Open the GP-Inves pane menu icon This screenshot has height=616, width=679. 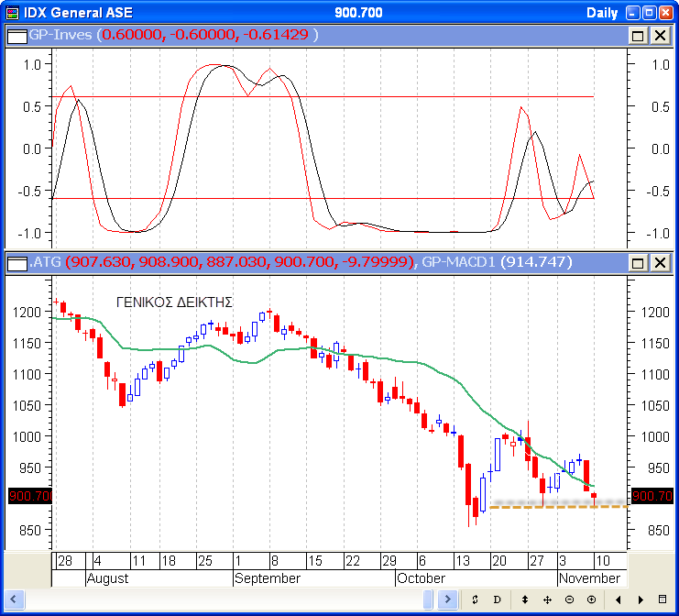(16, 35)
